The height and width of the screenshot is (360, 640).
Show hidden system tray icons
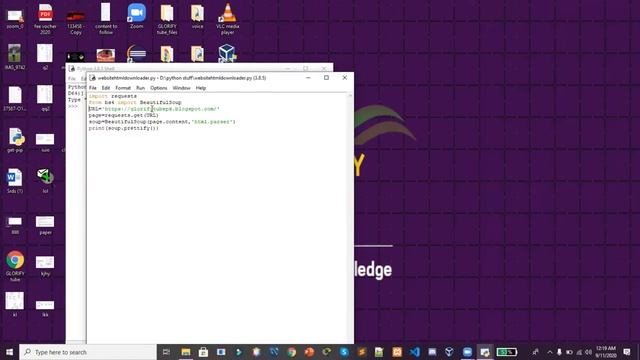click(550, 352)
